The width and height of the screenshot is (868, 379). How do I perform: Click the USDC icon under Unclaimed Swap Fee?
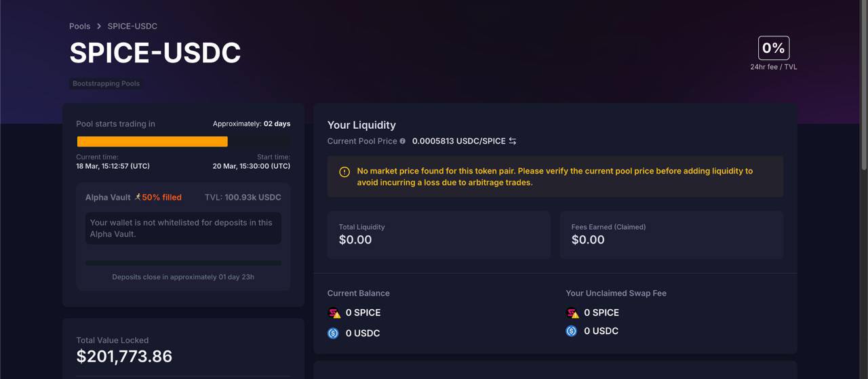[x=572, y=332]
